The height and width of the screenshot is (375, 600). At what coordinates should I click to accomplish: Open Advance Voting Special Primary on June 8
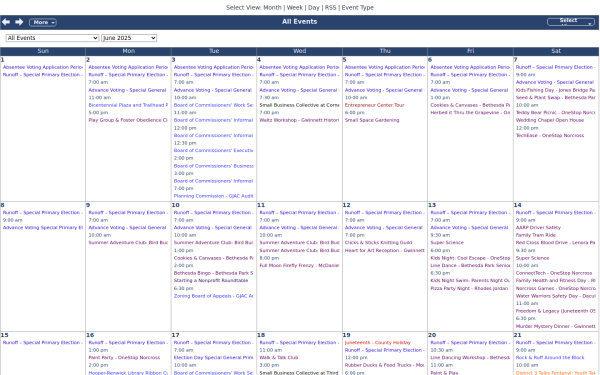click(x=42, y=227)
